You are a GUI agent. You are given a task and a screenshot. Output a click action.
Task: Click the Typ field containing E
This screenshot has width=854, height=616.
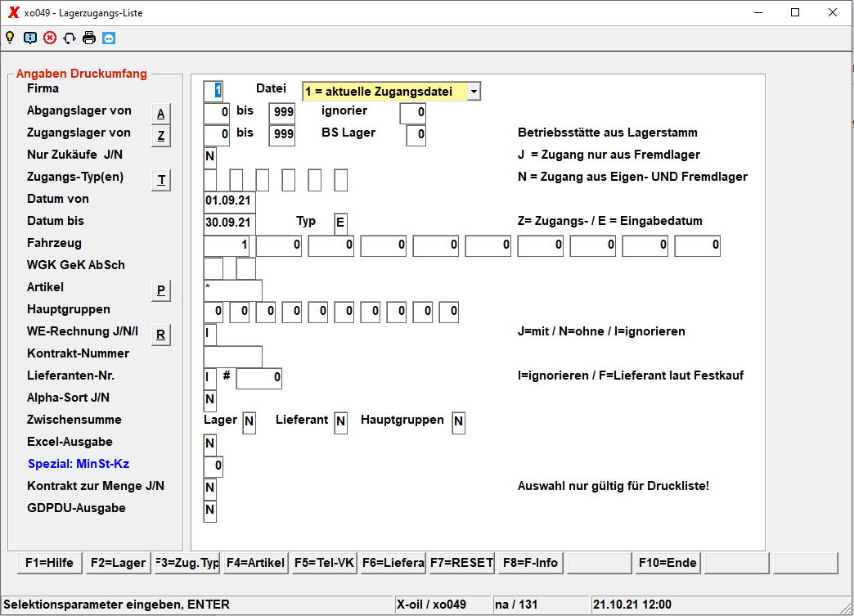click(340, 223)
